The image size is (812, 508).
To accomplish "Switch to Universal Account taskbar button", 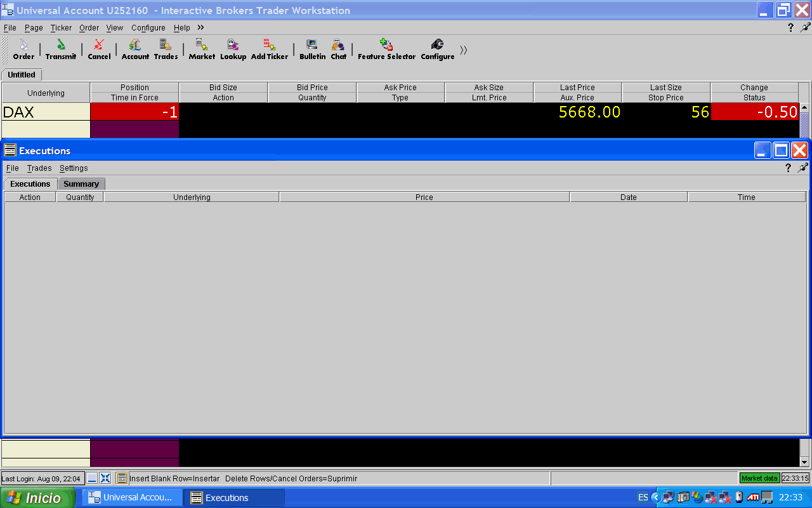I will coord(132,497).
